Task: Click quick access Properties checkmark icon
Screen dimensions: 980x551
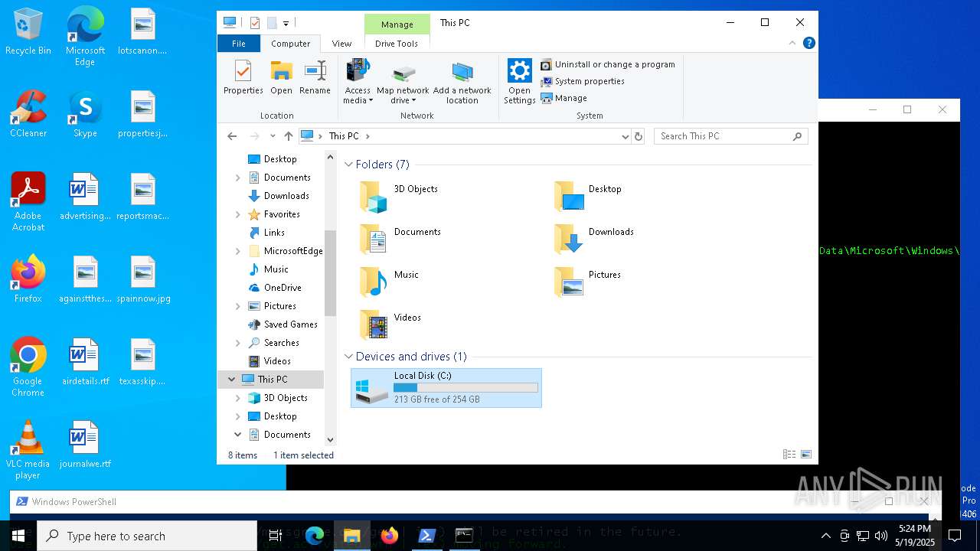Action: [255, 23]
